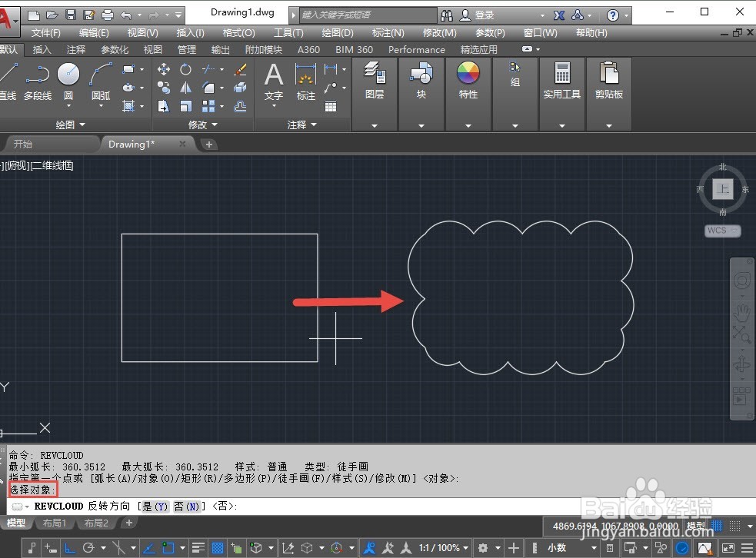Viewport: 756px width, 558px height.
Task: Activate the Move tool
Action: [x=164, y=69]
